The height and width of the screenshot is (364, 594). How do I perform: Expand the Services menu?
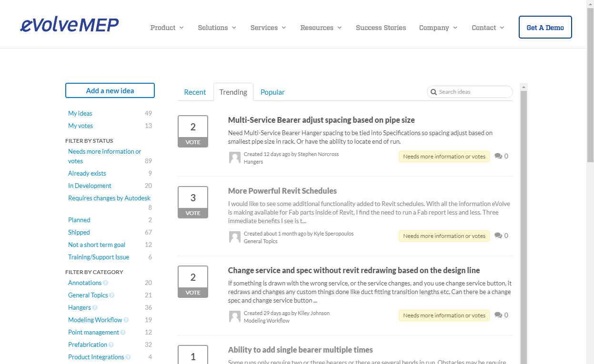coord(268,28)
